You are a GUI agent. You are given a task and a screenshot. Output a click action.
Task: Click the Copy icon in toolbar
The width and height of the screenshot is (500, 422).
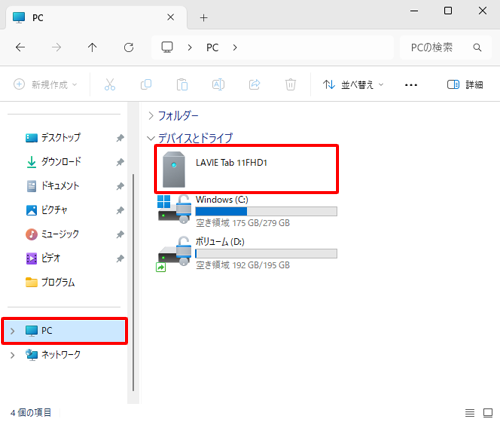pyautogui.click(x=146, y=85)
